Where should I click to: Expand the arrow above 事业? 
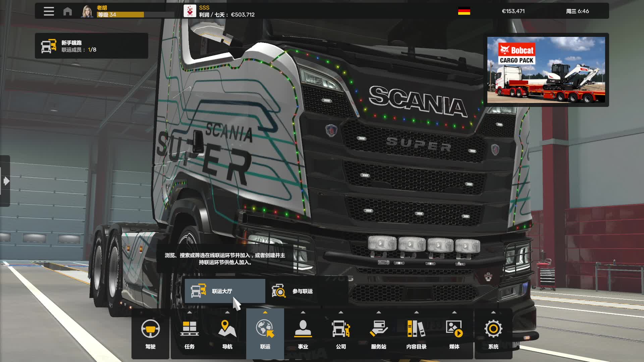pyautogui.click(x=303, y=312)
